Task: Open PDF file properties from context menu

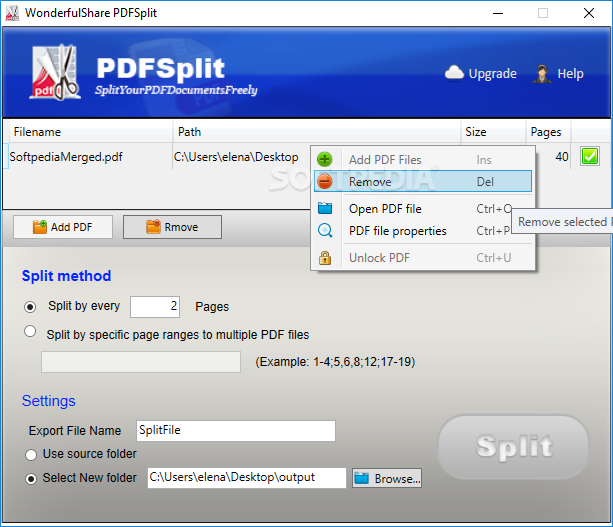Action: 423,231
